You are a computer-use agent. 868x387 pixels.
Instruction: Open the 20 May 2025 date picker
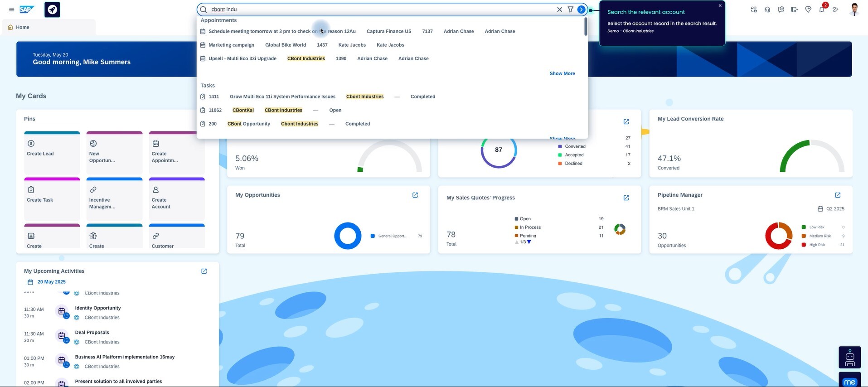coord(51,282)
